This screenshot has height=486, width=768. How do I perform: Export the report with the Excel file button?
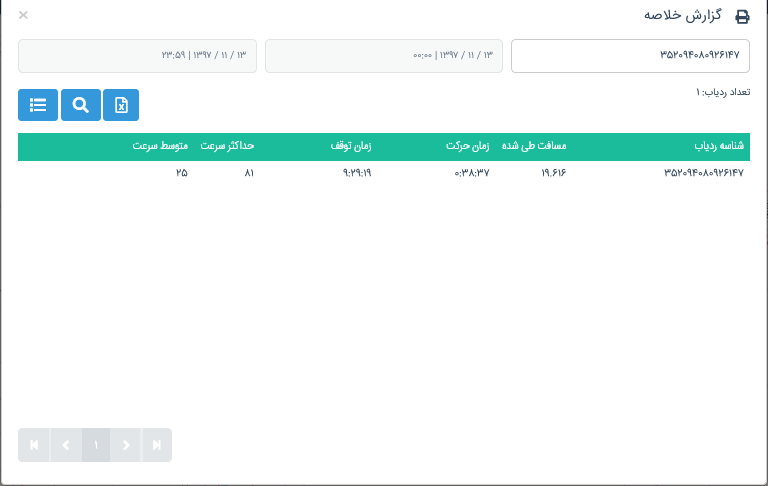click(121, 105)
